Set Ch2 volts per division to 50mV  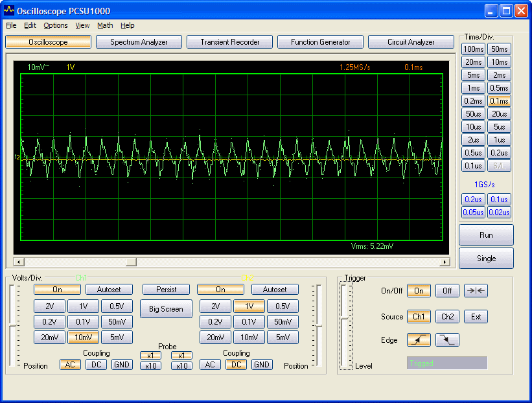click(x=283, y=322)
